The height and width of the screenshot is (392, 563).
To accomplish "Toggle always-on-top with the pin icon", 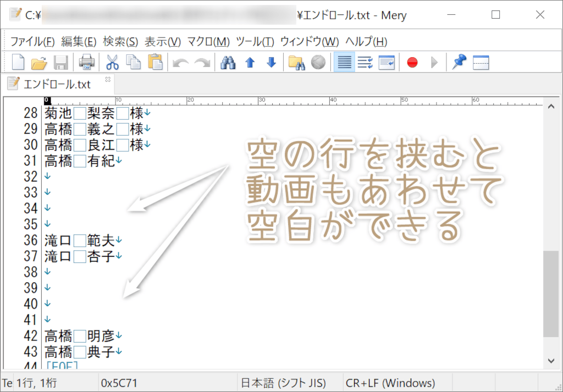I will [459, 62].
